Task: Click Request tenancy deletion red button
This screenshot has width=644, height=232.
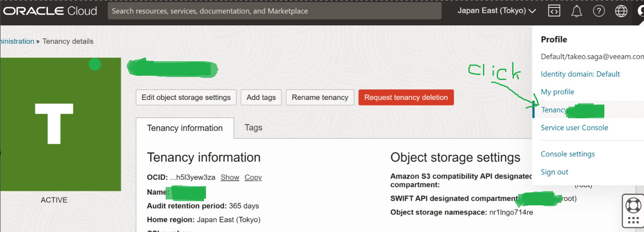Action: click(406, 97)
